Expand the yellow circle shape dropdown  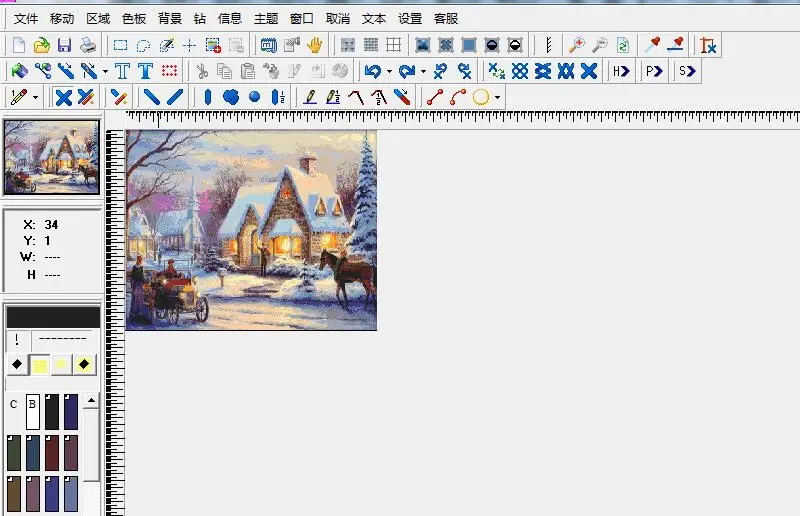tap(497, 97)
